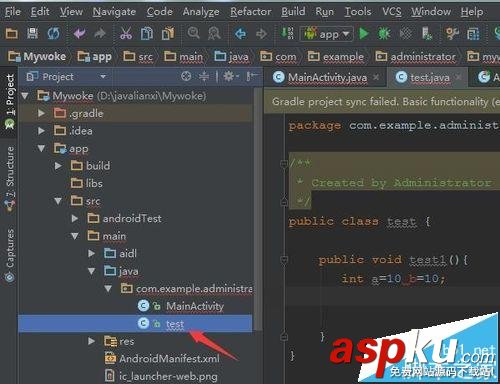
Task: Switch to MainActivity.java tab
Action: [x=327, y=77]
